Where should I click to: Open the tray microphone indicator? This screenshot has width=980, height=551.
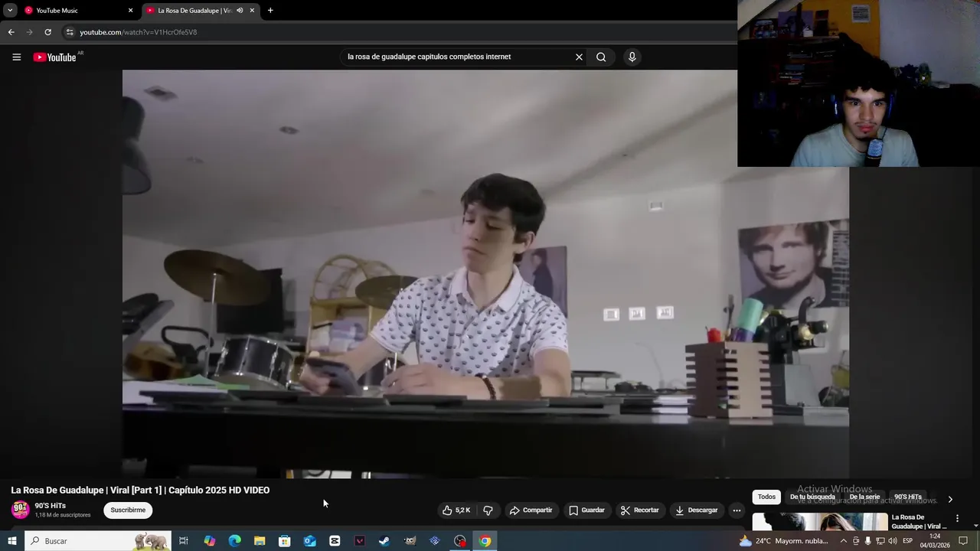867,541
